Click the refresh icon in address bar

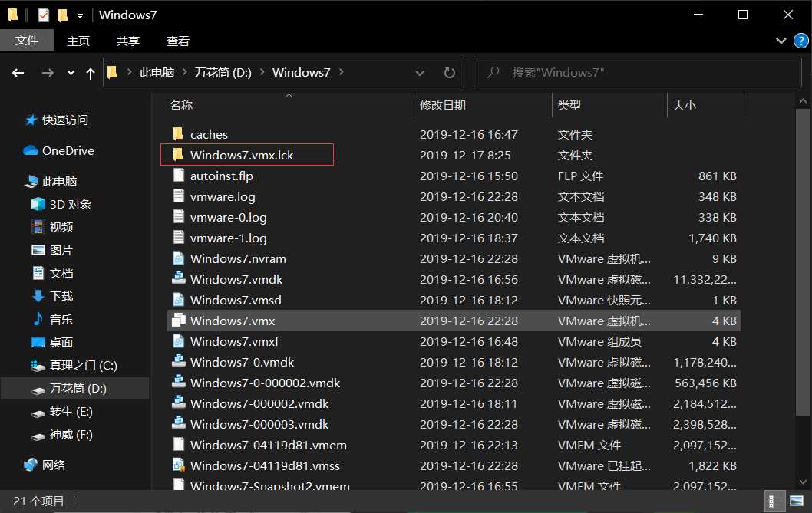450,73
